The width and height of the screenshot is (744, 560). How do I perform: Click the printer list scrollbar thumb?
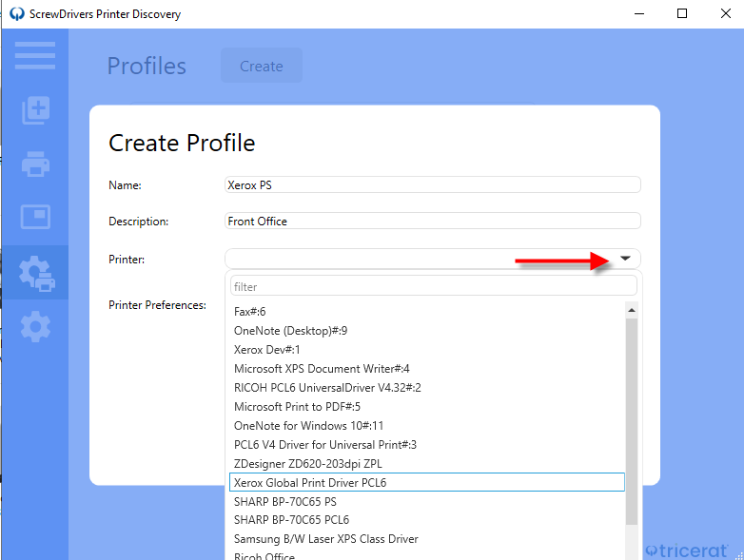tap(632, 421)
